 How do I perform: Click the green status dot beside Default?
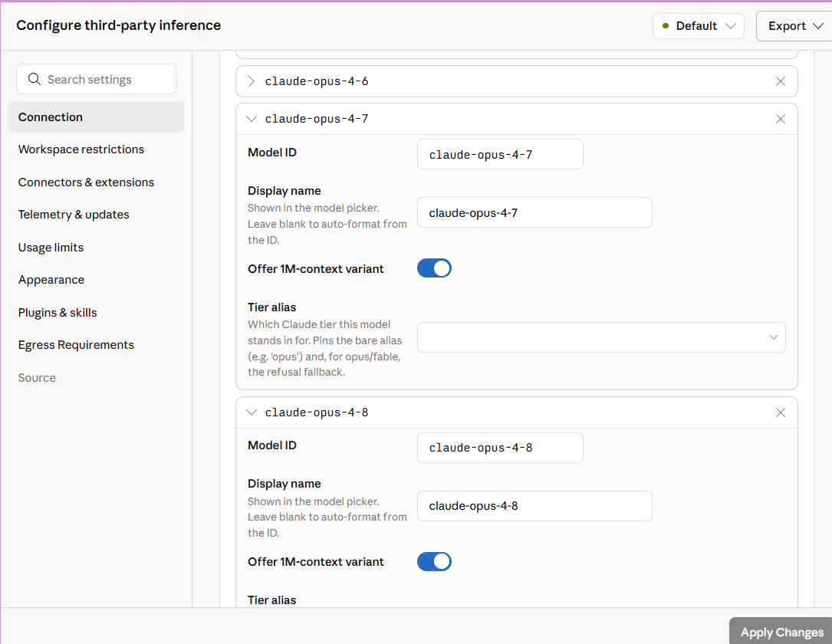pyautogui.click(x=666, y=26)
